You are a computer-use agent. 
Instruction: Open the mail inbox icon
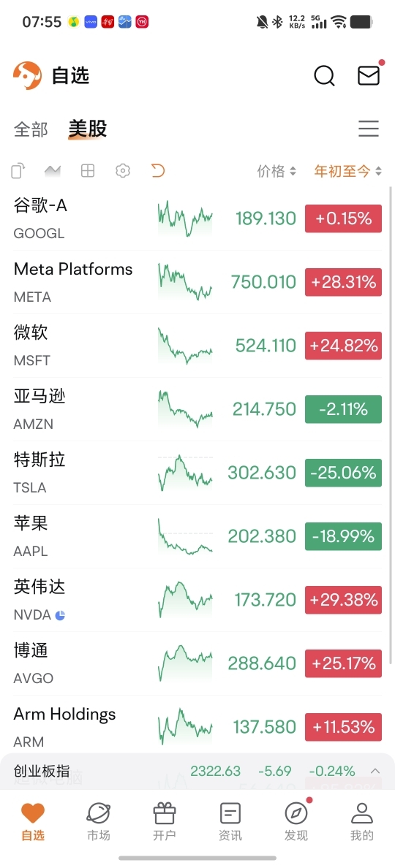(x=369, y=75)
